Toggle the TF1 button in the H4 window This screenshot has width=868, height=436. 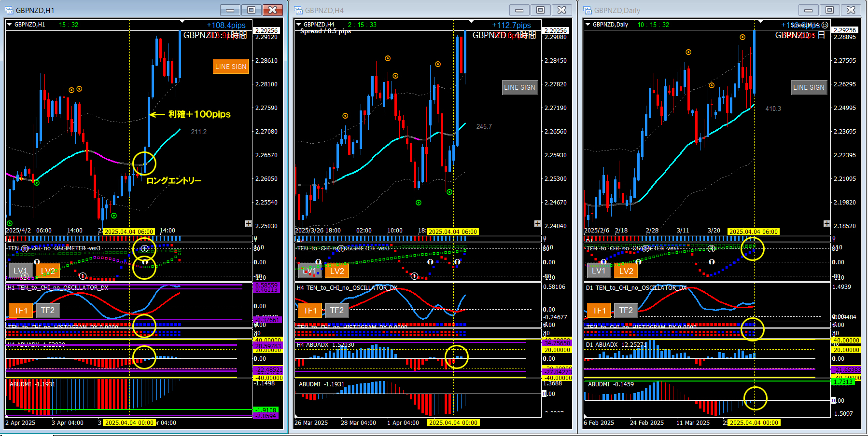pyautogui.click(x=310, y=310)
